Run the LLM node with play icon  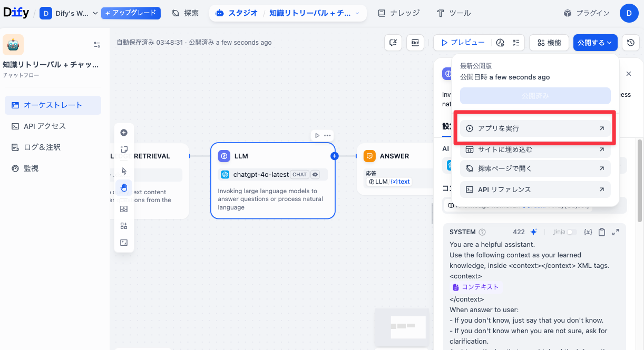(317, 135)
